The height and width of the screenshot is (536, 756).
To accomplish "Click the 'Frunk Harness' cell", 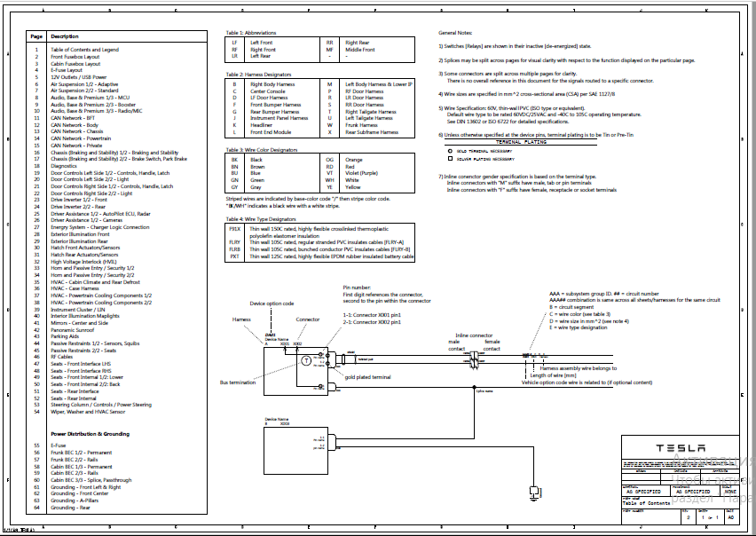I will pyautogui.click(x=361, y=125).
